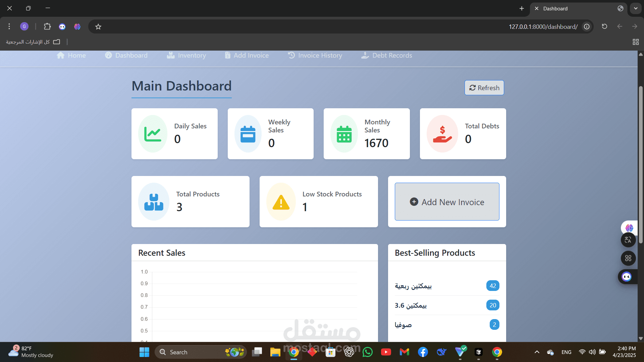Open the browser extensions puzzle icon
The width and height of the screenshot is (644, 362).
47,26
